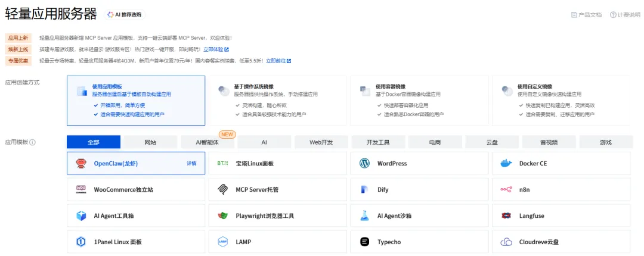Viewport: 644px width, 256px height.
Task: Click the 基于操作系统镜像 option icon
Action: point(224,90)
